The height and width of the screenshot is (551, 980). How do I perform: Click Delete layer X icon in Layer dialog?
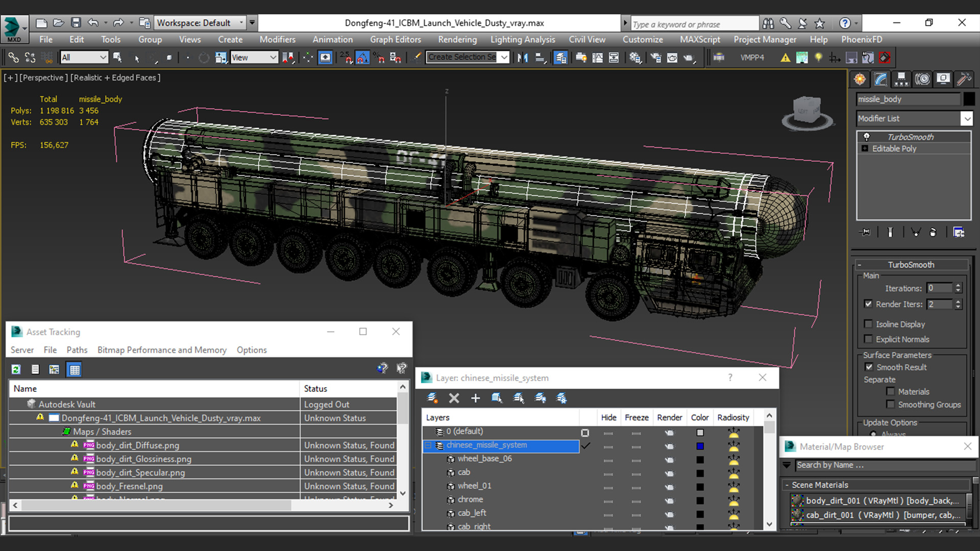pyautogui.click(x=454, y=398)
